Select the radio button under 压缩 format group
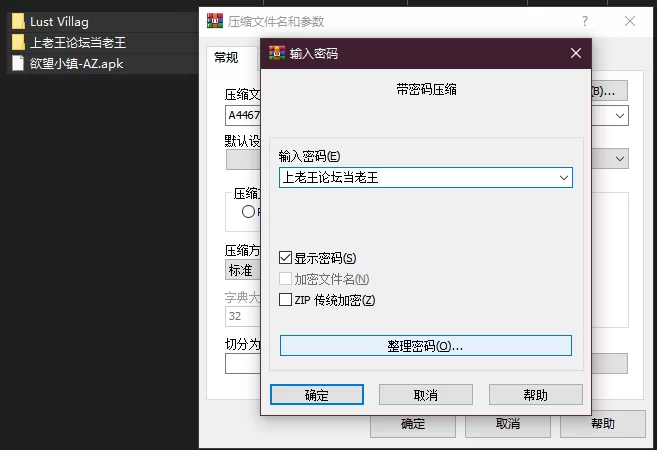This screenshot has width=657, height=450. point(248,212)
